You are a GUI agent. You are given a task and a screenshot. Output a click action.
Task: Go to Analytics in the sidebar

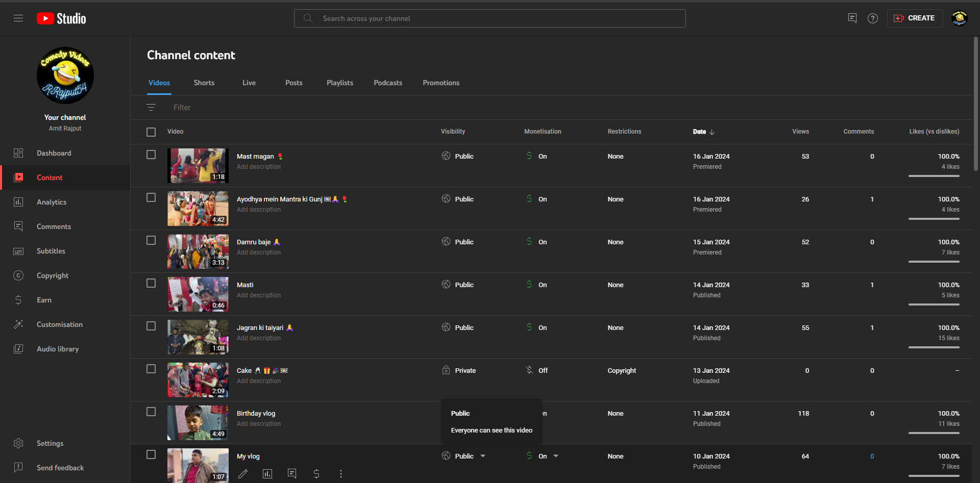pos(52,202)
